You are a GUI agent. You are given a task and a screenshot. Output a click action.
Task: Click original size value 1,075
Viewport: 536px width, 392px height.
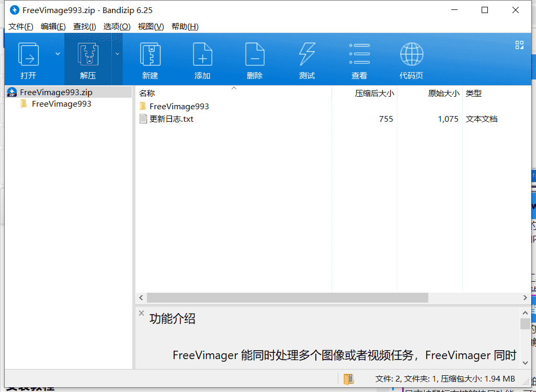448,119
